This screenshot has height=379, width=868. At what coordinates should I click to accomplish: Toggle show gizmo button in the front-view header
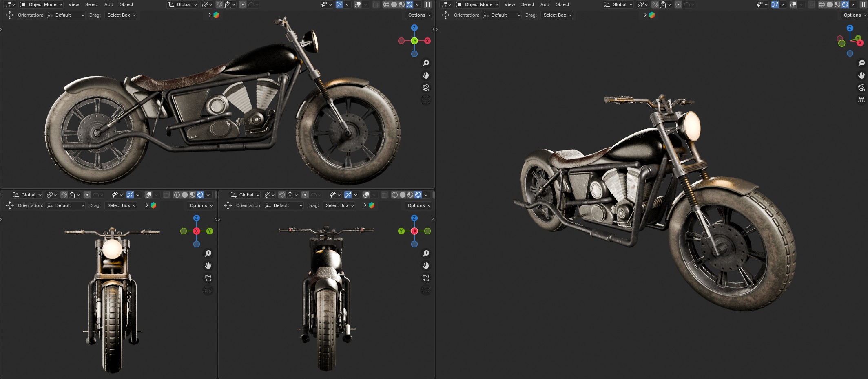tap(130, 195)
